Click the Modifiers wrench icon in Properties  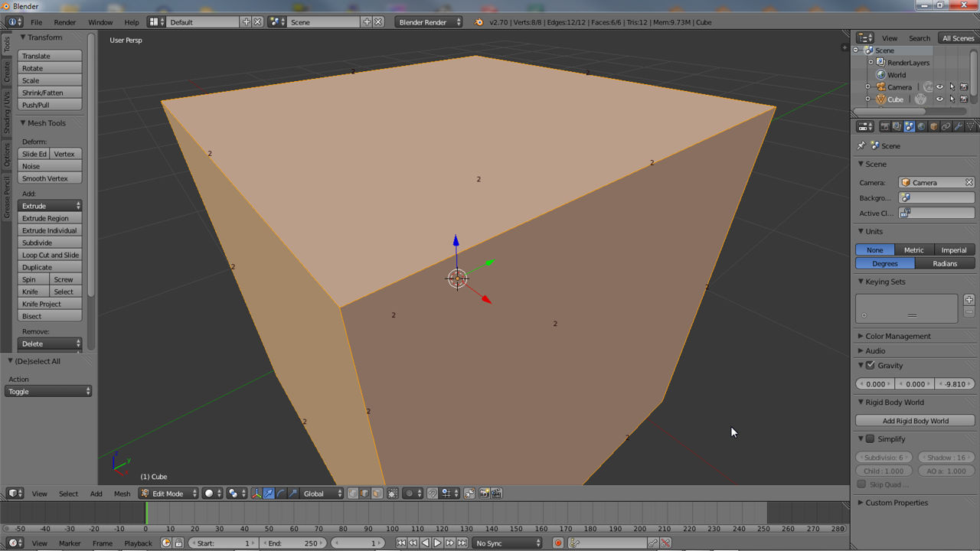(x=959, y=126)
